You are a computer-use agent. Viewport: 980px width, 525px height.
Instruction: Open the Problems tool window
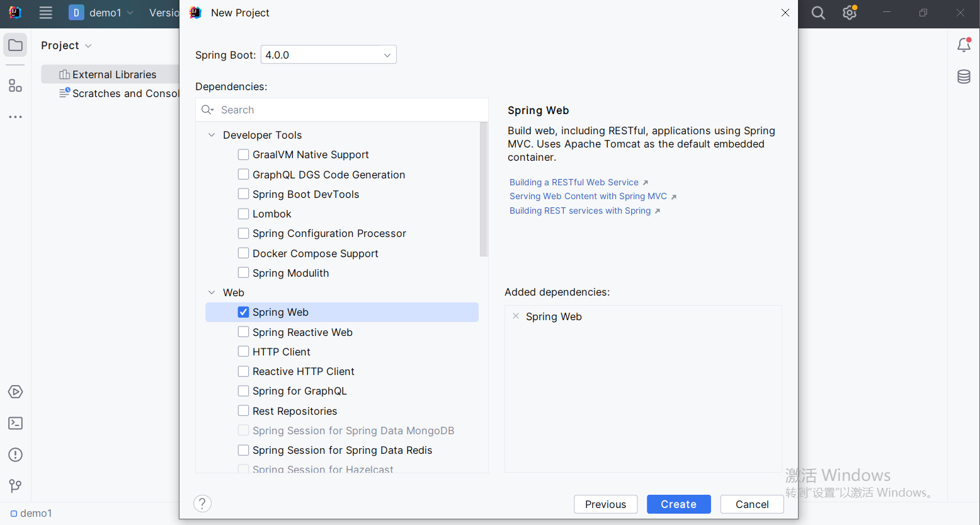click(x=15, y=455)
